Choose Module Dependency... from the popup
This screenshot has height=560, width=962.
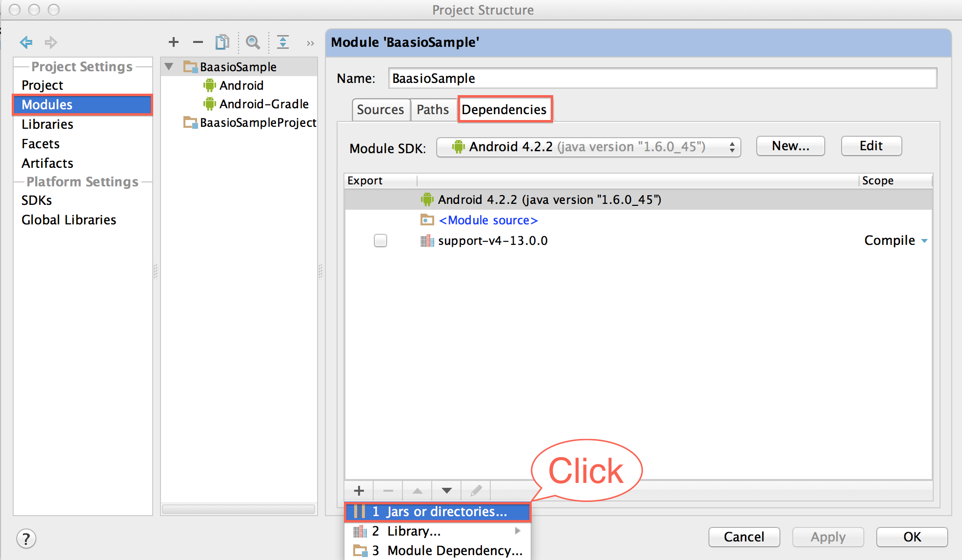coord(438,551)
